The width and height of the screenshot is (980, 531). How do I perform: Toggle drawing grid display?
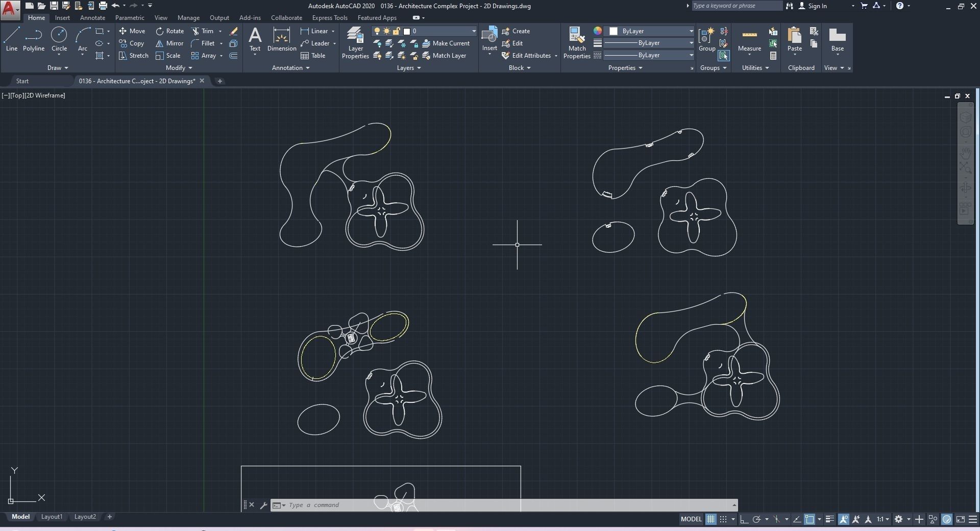pos(710,519)
